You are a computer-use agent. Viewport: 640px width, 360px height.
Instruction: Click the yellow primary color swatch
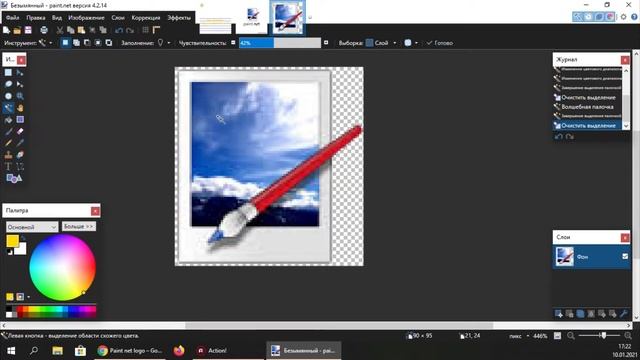click(12, 241)
